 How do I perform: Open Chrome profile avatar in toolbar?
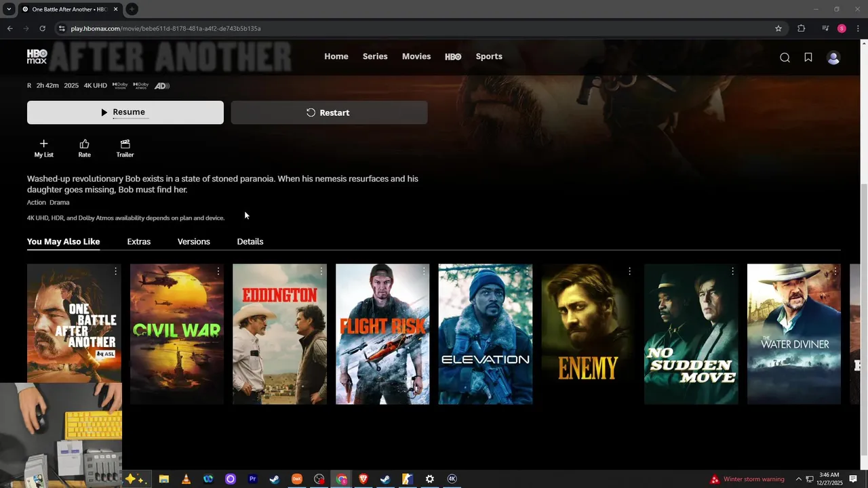842,28
